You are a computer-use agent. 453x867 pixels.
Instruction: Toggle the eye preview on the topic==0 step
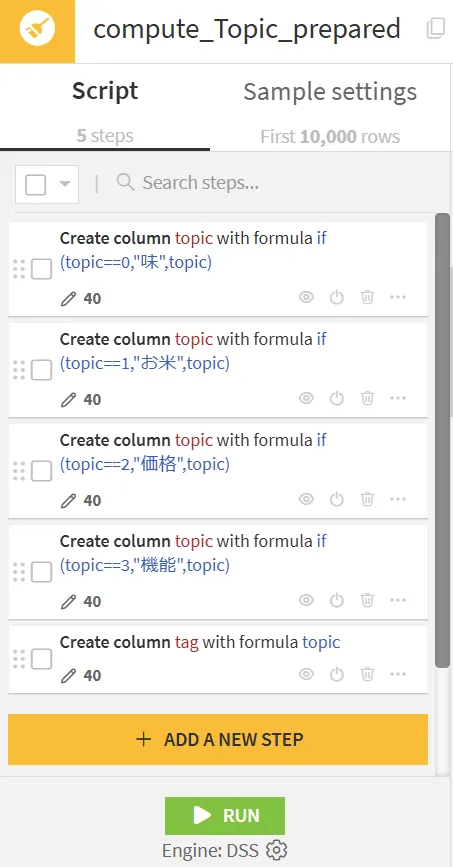306,297
